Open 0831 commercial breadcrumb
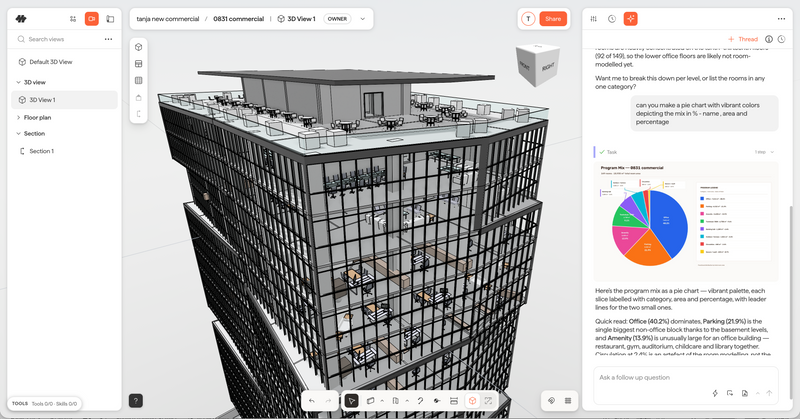The width and height of the screenshot is (800, 419). [x=239, y=19]
